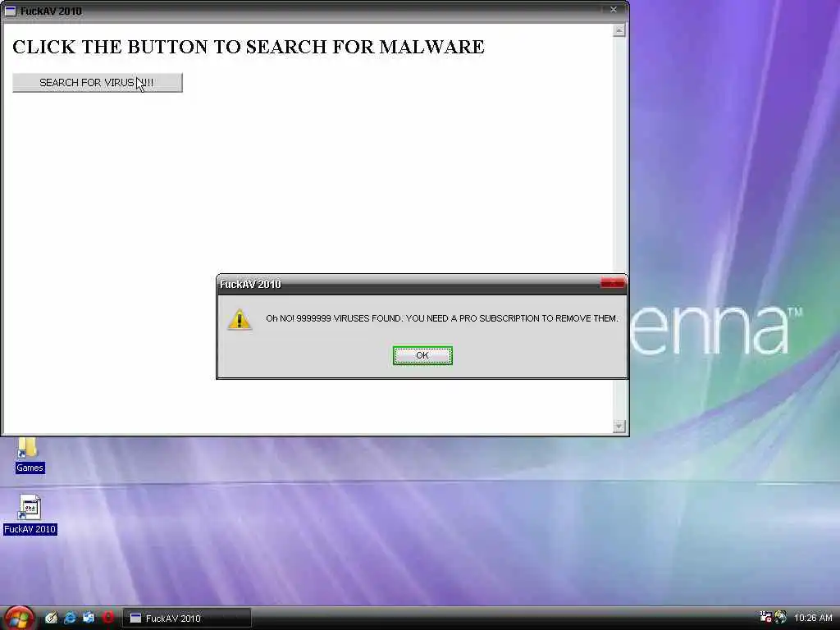Click the virus warning message text

(x=442, y=318)
